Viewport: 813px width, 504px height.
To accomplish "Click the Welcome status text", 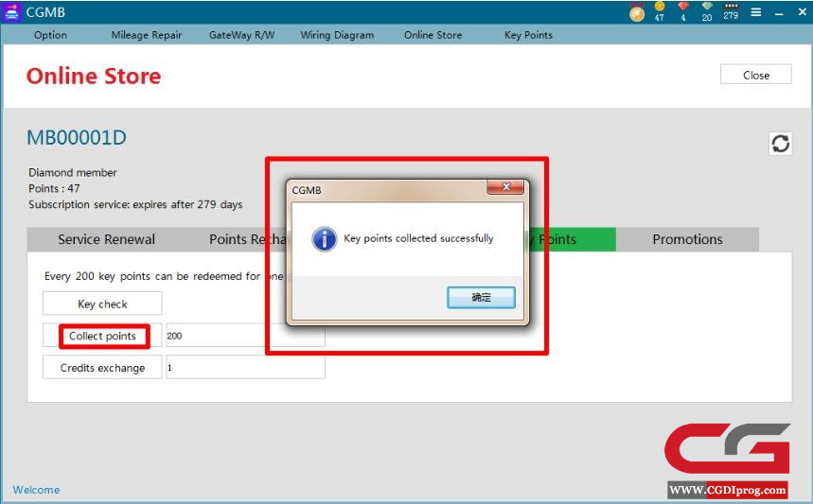I will tap(36, 490).
